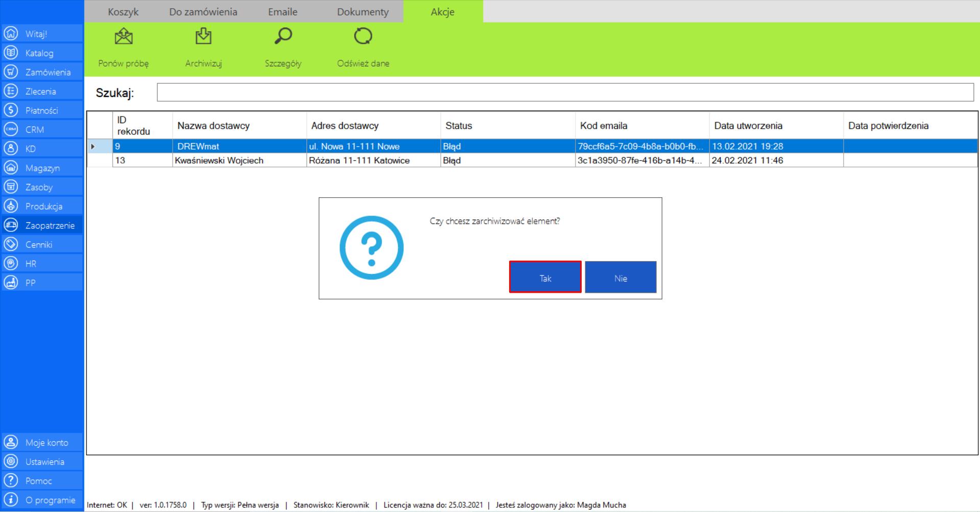This screenshot has width=980, height=512.
Task: Switch to the Do zamówienia tab
Action: pyautogui.click(x=203, y=12)
